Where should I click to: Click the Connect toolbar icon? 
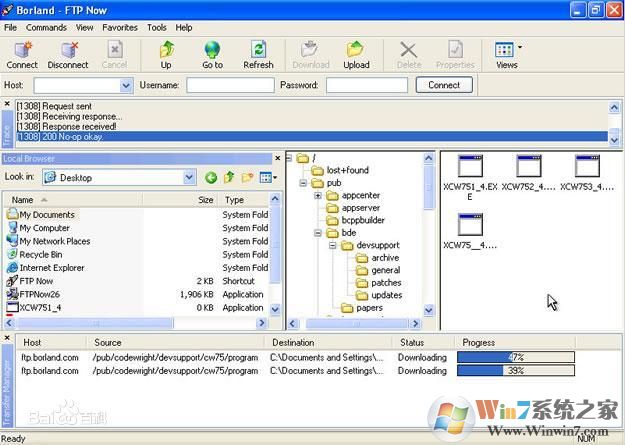coord(22,54)
